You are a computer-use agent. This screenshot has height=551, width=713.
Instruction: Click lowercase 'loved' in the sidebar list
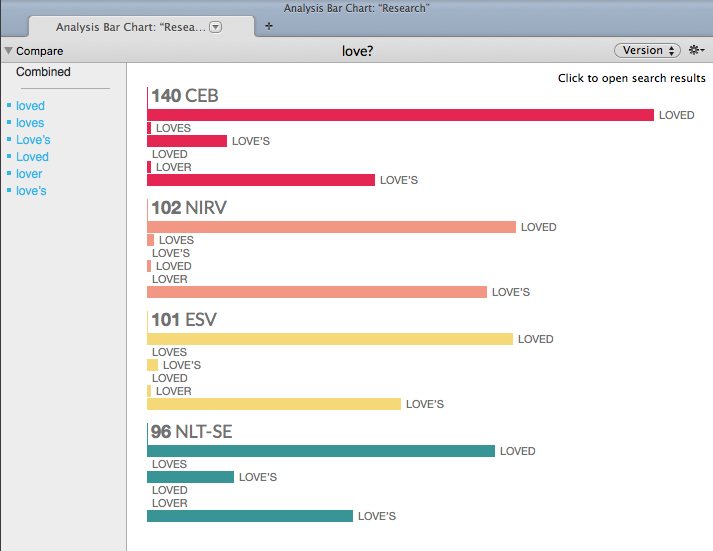pyautogui.click(x=30, y=106)
